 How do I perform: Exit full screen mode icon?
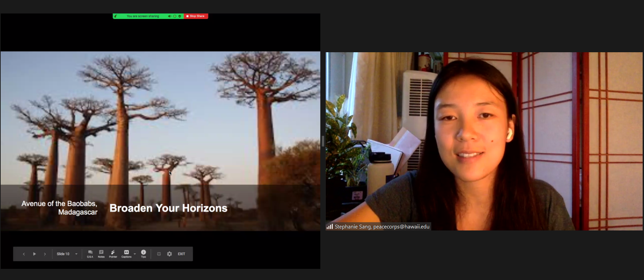coord(159,254)
